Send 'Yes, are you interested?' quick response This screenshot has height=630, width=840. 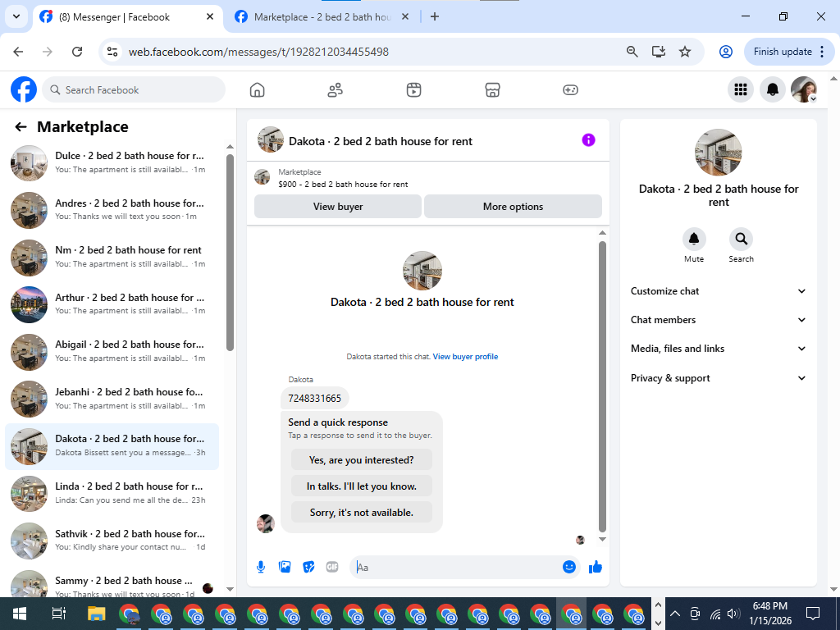pyautogui.click(x=362, y=460)
